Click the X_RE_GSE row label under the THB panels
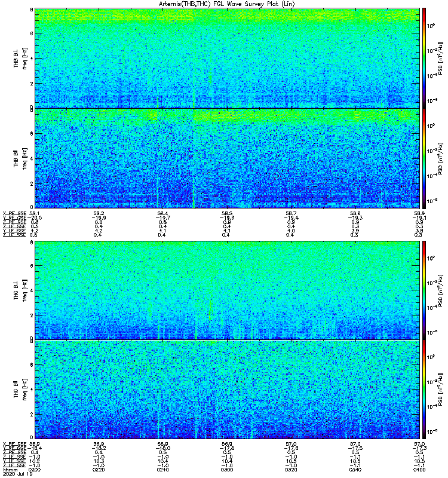The height and width of the screenshot is (478, 448). (14, 213)
